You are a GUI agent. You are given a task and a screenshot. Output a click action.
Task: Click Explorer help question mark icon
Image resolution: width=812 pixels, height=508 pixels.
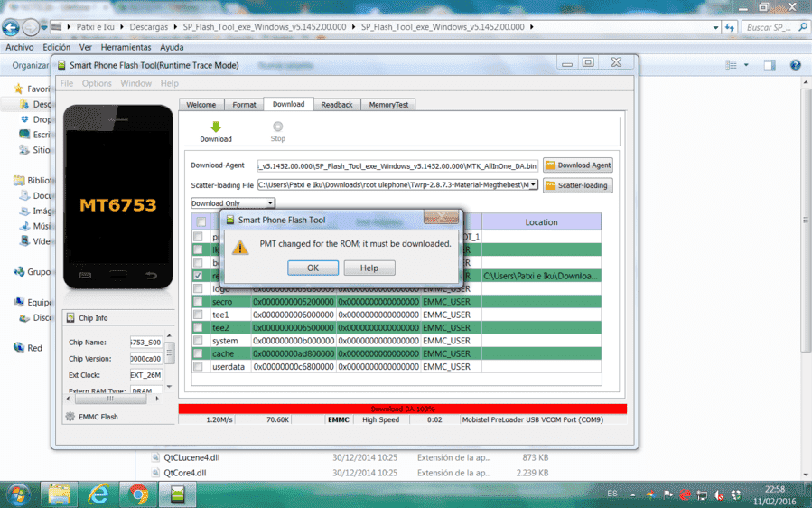tap(796, 65)
